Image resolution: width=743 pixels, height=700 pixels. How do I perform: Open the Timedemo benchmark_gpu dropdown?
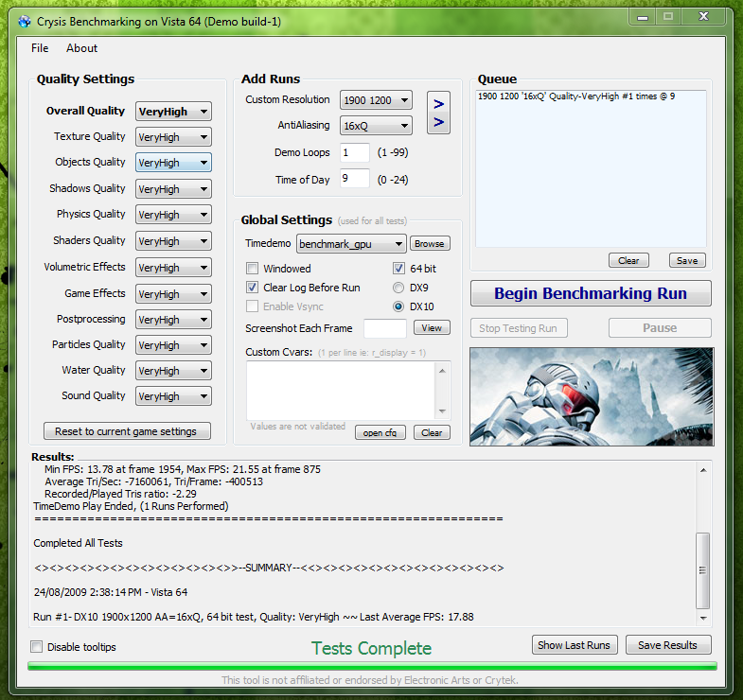point(351,244)
